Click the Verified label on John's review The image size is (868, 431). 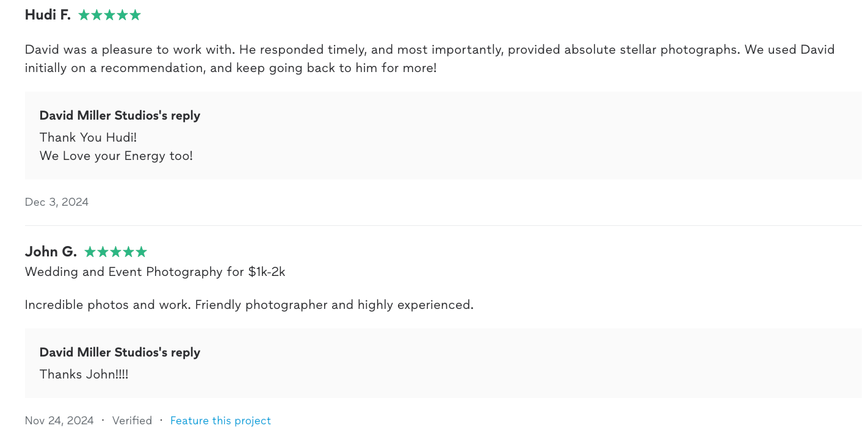[132, 421]
